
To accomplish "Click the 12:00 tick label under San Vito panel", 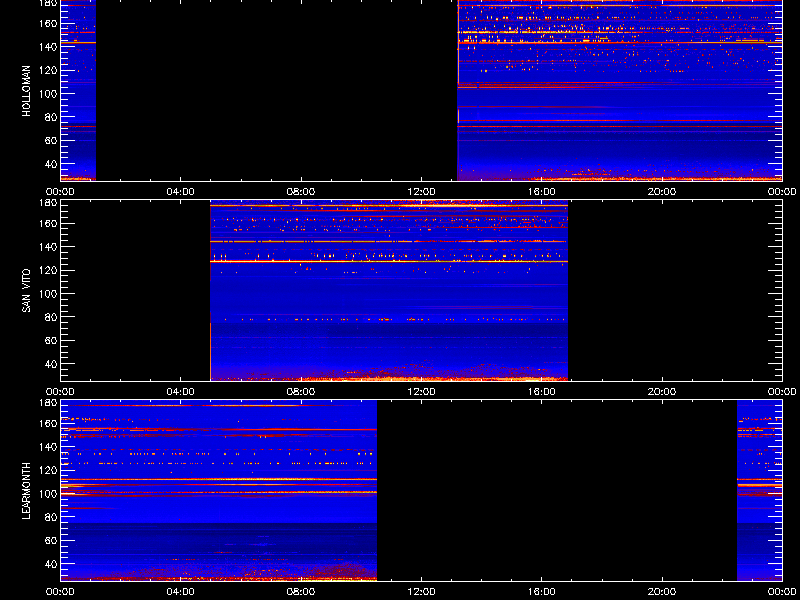I will click(421, 392).
